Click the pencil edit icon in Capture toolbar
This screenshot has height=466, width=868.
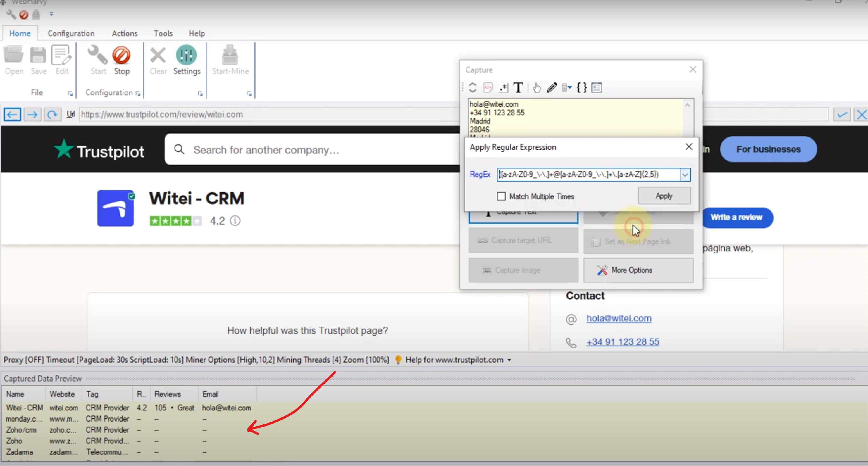pos(552,88)
